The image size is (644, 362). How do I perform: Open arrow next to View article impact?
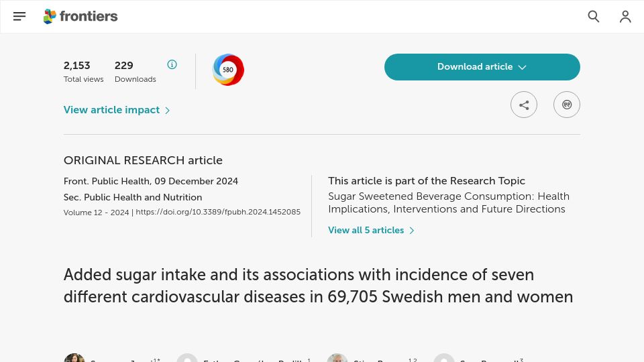pos(167,111)
